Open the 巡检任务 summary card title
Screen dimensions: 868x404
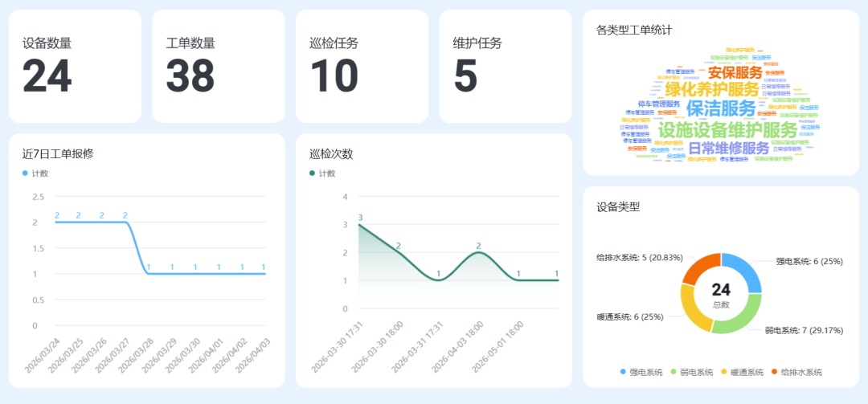(334, 43)
